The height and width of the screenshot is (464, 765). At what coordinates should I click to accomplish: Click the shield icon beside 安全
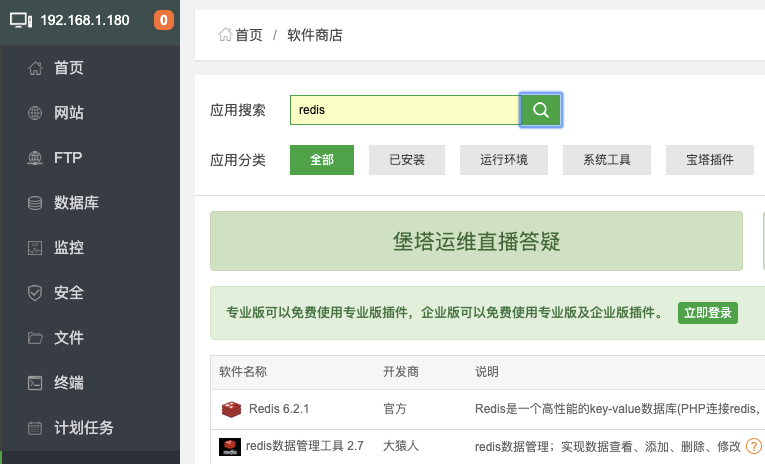(x=35, y=293)
